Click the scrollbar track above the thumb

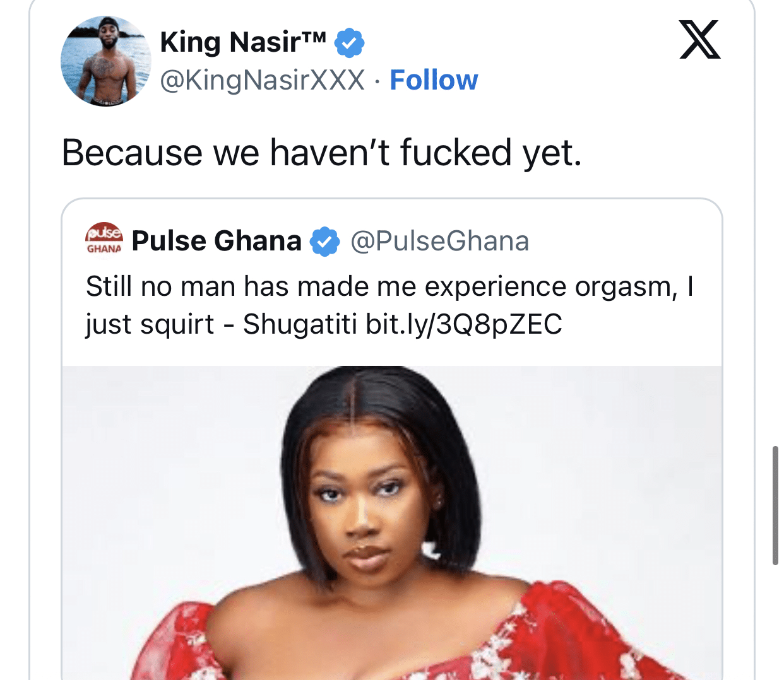[x=775, y=221]
